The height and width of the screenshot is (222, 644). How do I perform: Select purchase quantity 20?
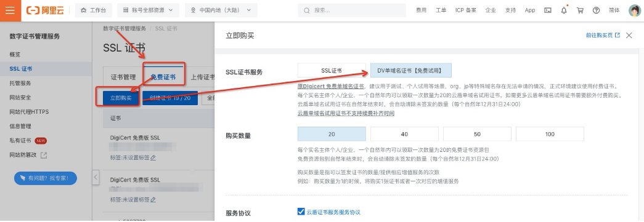click(332, 134)
